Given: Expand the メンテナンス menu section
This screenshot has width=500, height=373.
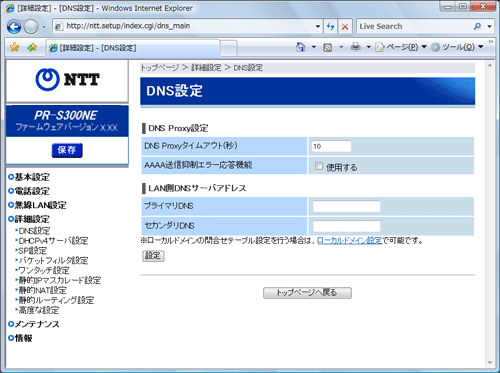Looking at the screenshot, I should pyautogui.click(x=34, y=324).
